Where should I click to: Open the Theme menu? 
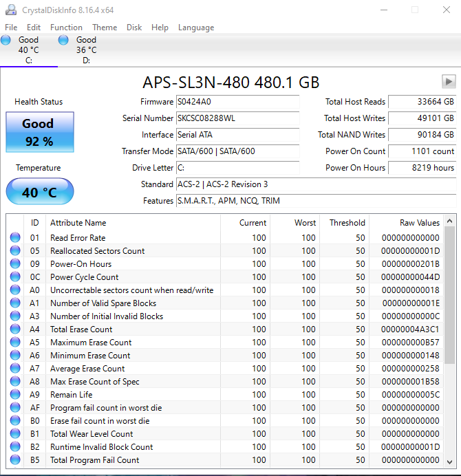click(105, 28)
